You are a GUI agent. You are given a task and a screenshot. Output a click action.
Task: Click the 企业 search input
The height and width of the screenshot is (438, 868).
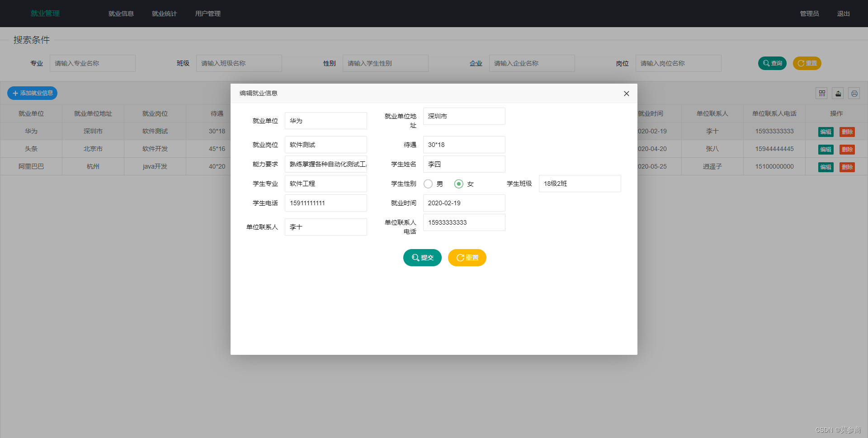pos(532,63)
